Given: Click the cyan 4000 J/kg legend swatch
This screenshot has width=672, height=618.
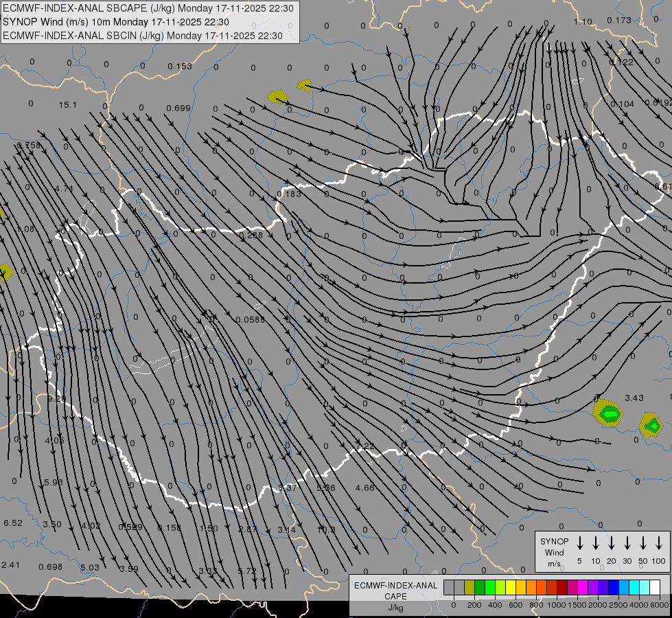Looking at the screenshot, I should [x=634, y=587].
